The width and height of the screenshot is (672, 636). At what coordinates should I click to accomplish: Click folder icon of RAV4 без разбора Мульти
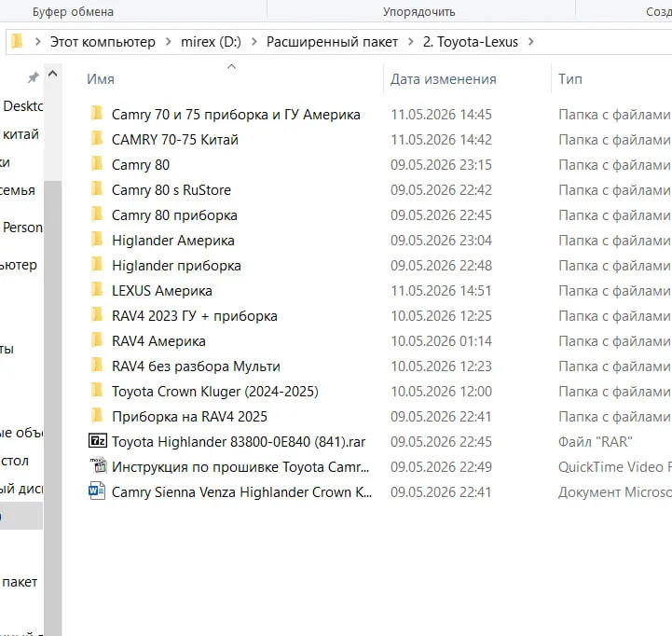point(97,366)
